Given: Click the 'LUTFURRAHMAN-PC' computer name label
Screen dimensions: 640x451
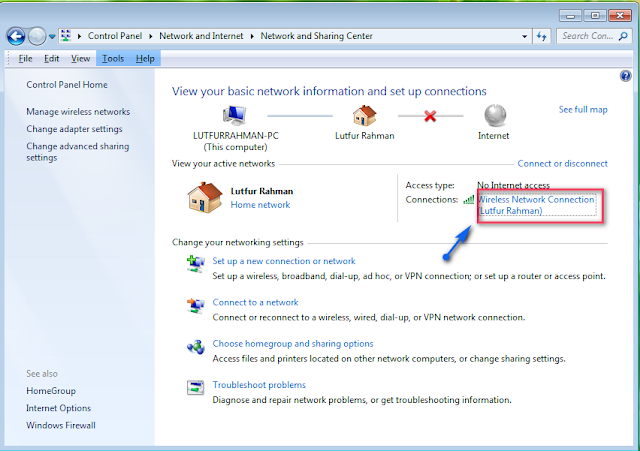Looking at the screenshot, I should (236, 136).
